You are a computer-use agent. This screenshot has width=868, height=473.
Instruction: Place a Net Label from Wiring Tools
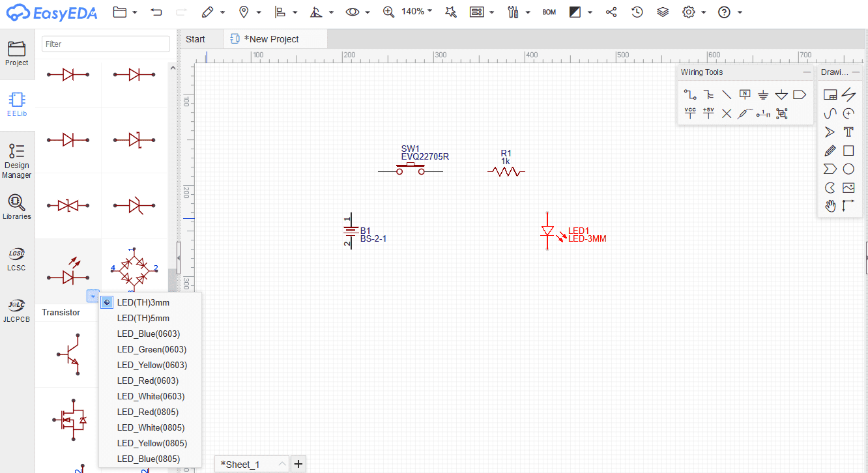[x=745, y=94]
